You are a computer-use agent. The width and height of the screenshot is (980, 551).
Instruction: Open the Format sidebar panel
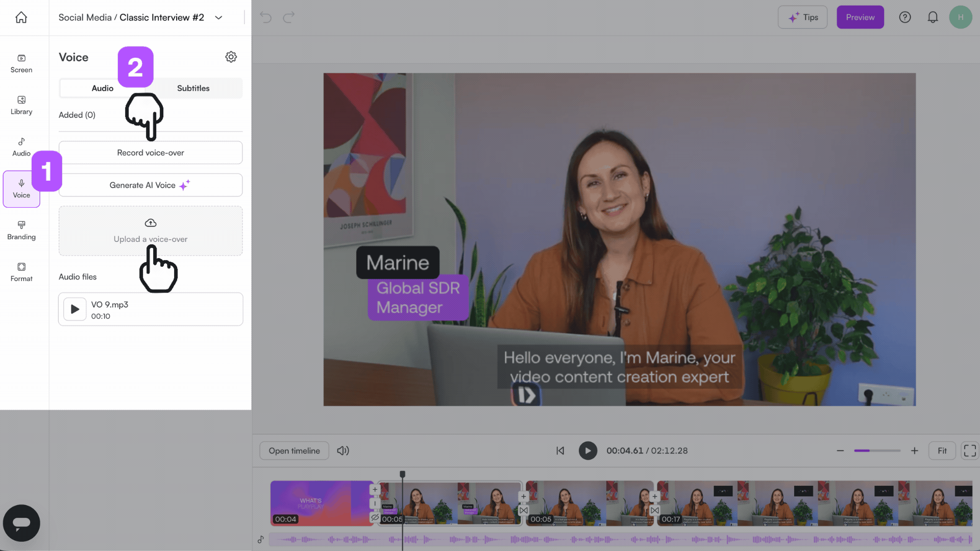pos(21,272)
